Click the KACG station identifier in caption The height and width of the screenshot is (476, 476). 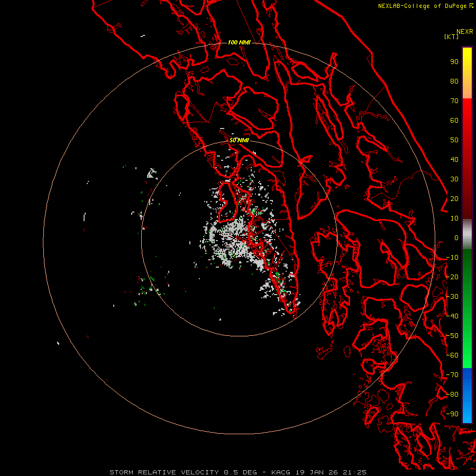tap(281, 472)
